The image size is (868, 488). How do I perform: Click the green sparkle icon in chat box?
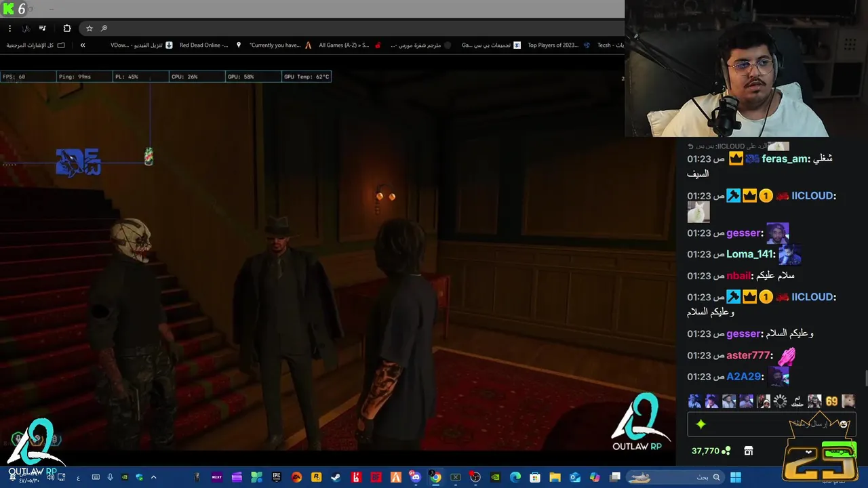click(701, 424)
